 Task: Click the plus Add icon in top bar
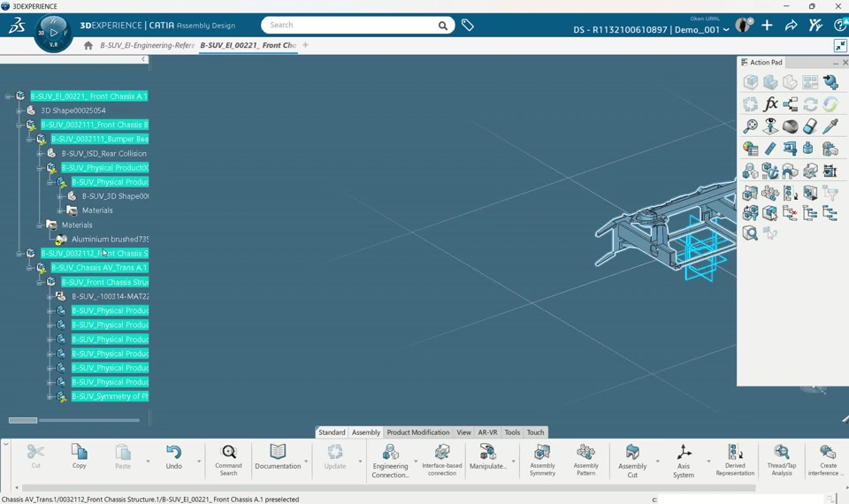(767, 26)
